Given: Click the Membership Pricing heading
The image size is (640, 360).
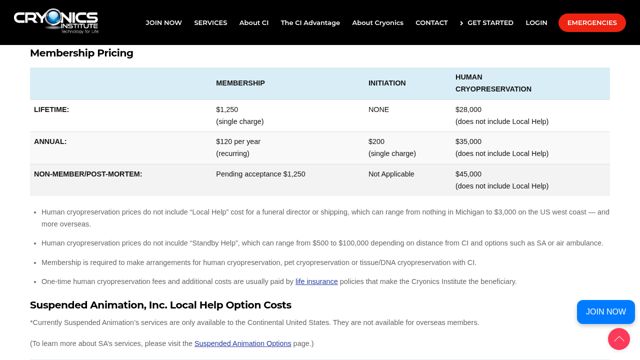Looking at the screenshot, I should coord(82,53).
